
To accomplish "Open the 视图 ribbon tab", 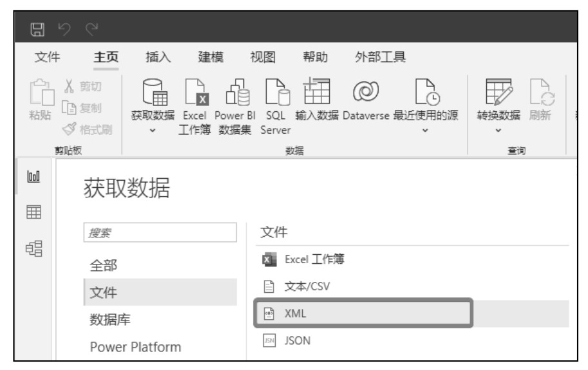I will (x=263, y=57).
